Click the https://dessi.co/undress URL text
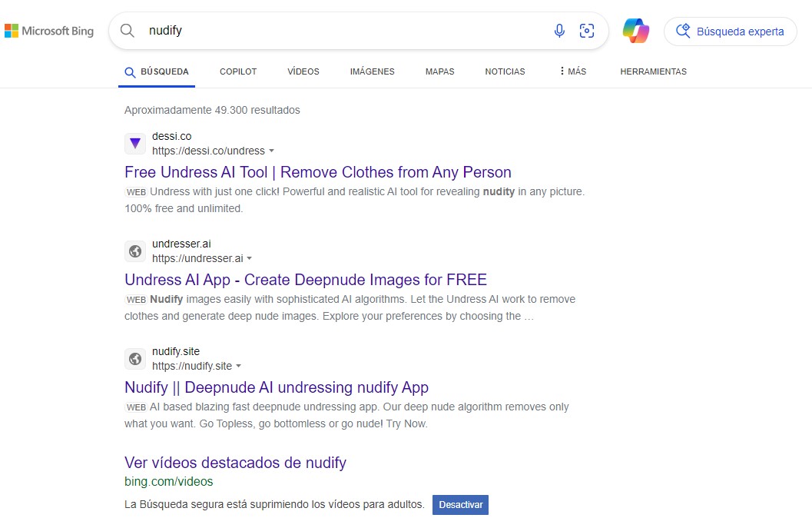The width and height of the screenshot is (812, 518). [x=208, y=151]
